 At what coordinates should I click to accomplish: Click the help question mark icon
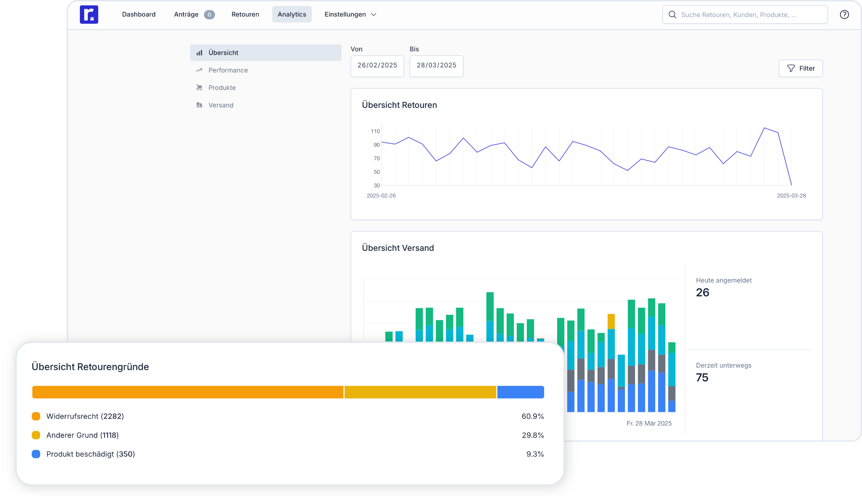coord(844,14)
